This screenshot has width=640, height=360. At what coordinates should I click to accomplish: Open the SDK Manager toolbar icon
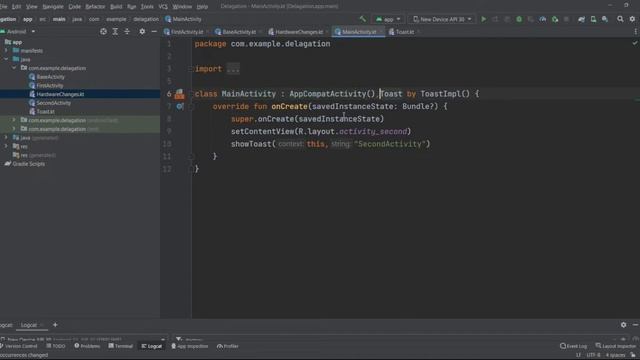click(605, 19)
